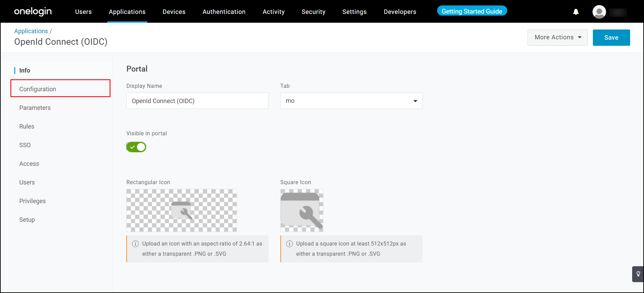The width and height of the screenshot is (644, 293).
Task: Open the Devices top menu
Action: 174,12
